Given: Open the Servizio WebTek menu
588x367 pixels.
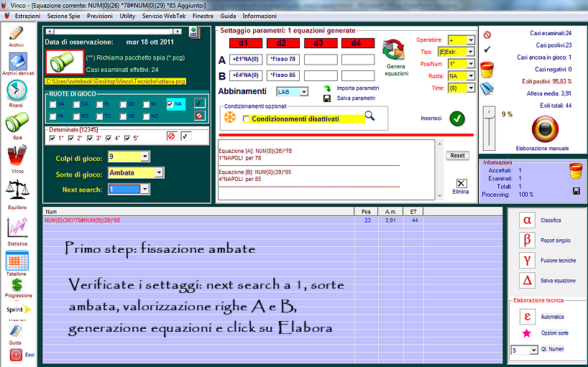Looking at the screenshot, I should click(x=167, y=15).
